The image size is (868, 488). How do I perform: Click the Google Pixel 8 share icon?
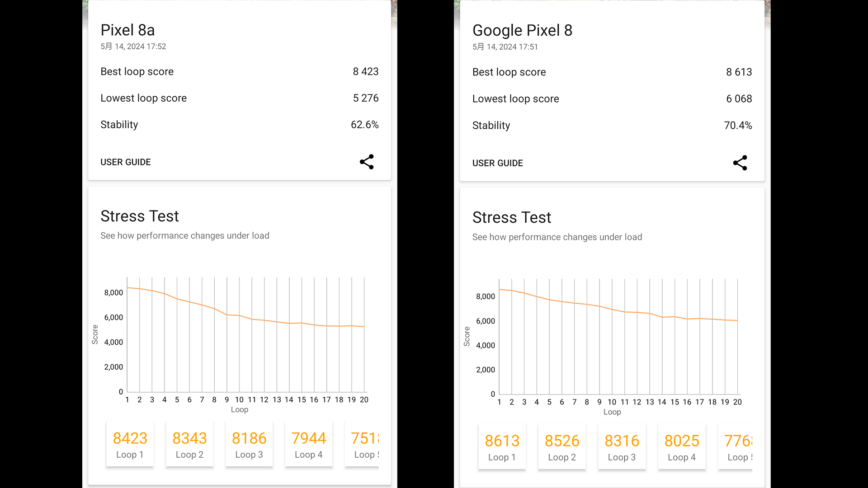(740, 163)
